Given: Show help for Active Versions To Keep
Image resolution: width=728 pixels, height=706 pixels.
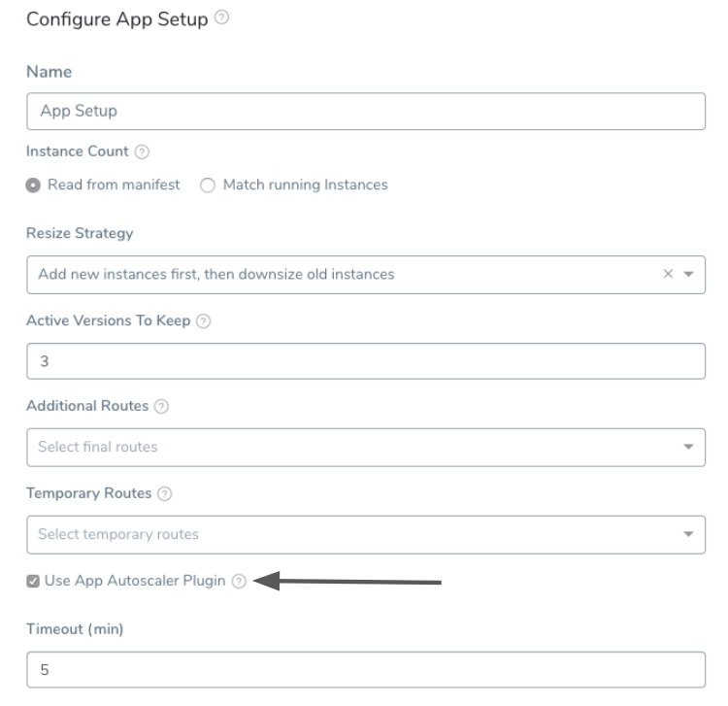Looking at the screenshot, I should coord(204,320).
